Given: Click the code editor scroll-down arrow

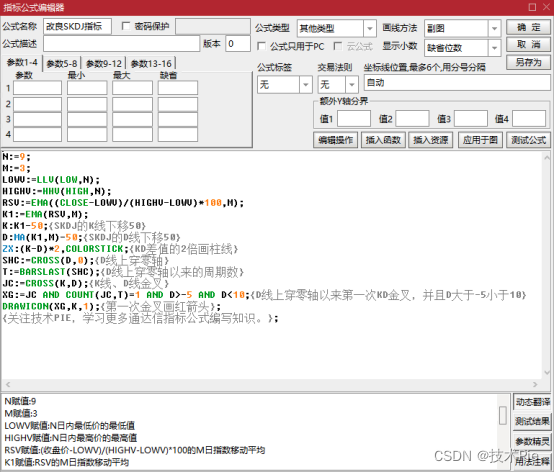Looking at the screenshot, I should (x=547, y=372).
